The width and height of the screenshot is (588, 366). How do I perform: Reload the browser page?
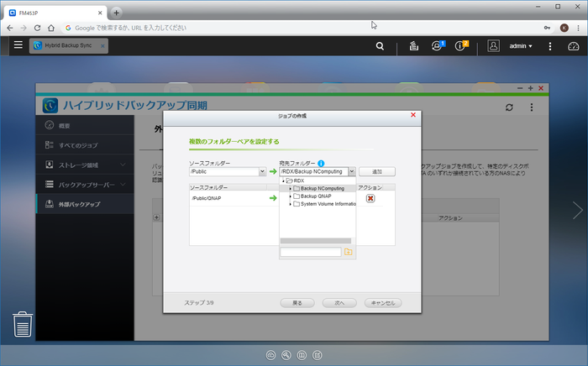pos(37,28)
